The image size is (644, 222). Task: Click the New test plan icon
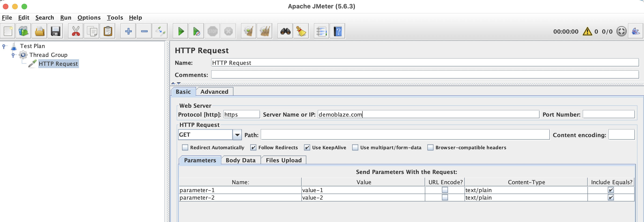(8, 31)
